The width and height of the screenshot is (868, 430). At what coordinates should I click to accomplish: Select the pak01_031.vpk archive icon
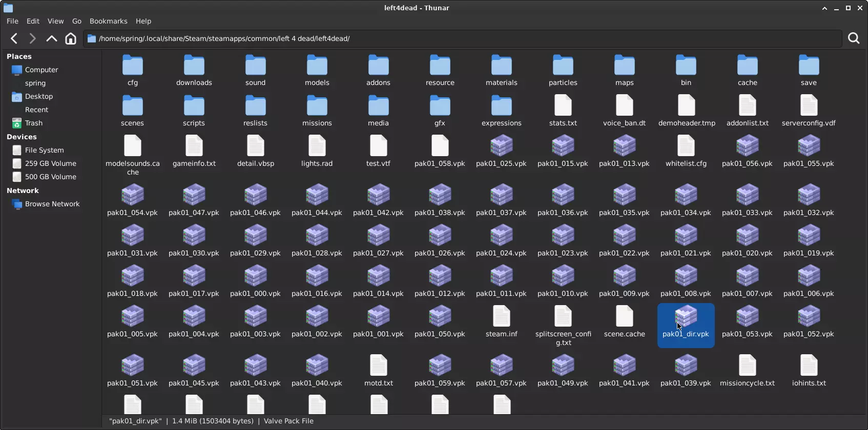coord(133,235)
